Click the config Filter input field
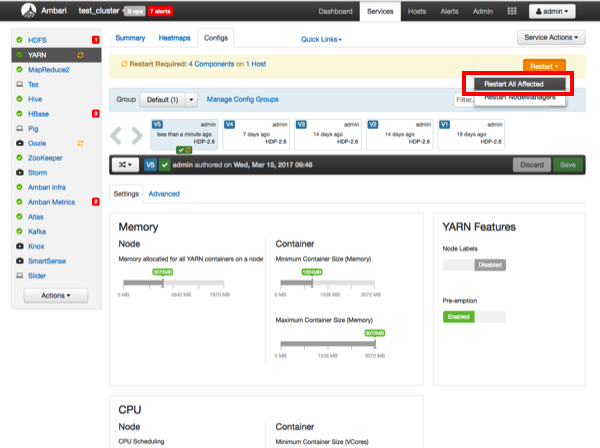The height and width of the screenshot is (448, 600). click(465, 100)
